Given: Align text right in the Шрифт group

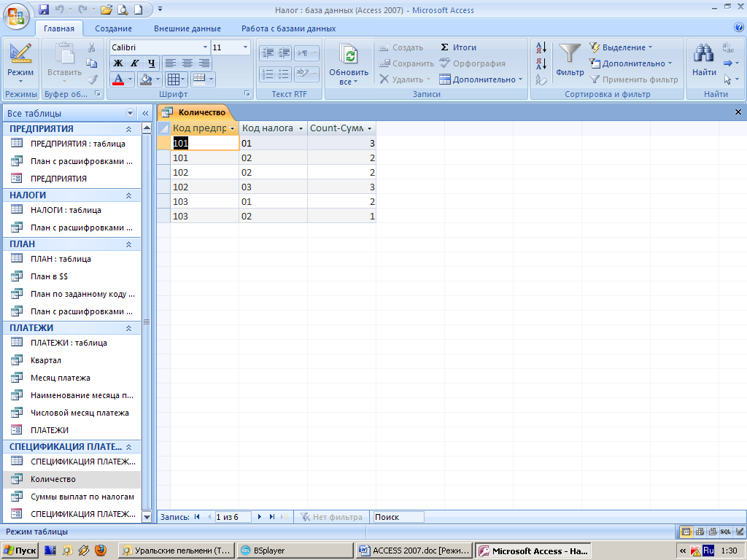Looking at the screenshot, I should point(204,63).
